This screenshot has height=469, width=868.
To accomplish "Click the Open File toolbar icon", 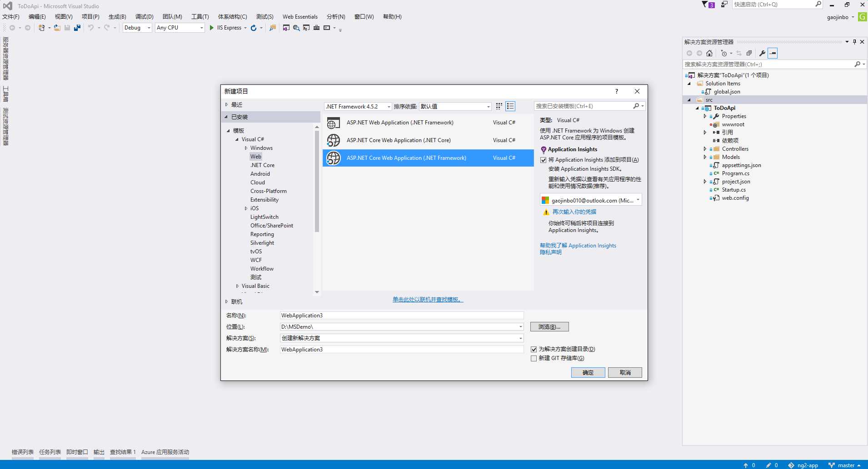I will point(57,28).
